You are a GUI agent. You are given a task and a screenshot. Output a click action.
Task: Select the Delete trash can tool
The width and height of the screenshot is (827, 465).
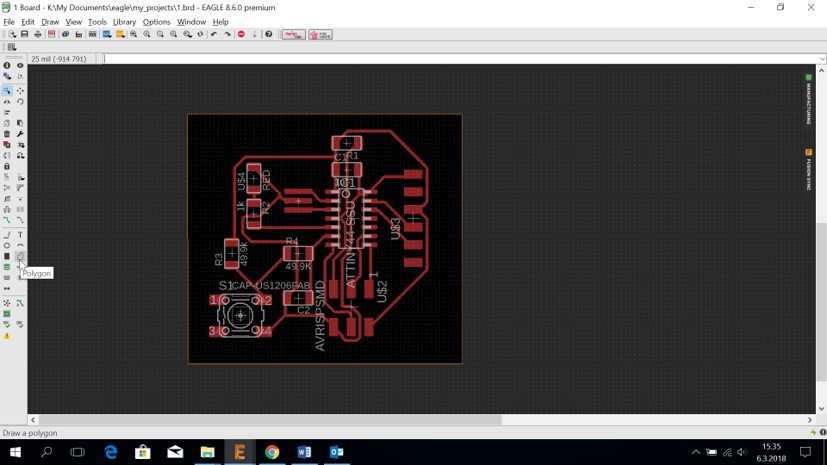pyautogui.click(x=7, y=134)
